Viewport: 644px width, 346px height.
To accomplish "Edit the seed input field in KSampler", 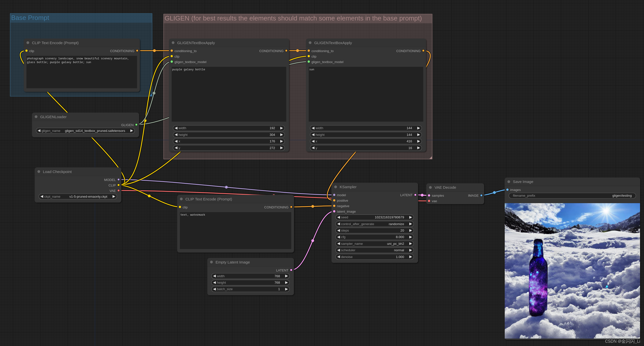I will 374,217.
